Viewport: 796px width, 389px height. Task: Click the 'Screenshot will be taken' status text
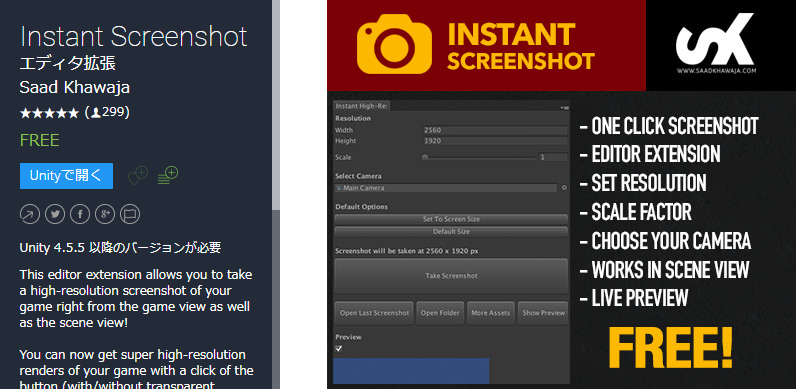407,251
